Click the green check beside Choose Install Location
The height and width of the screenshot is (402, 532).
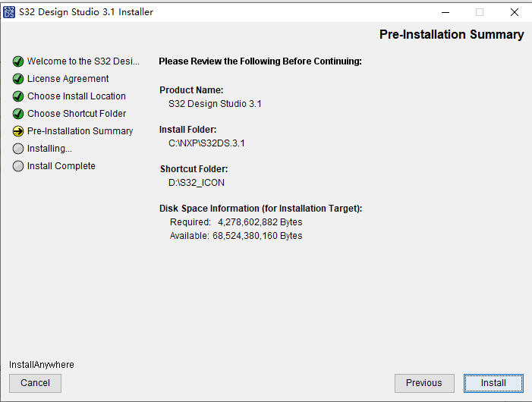point(18,96)
